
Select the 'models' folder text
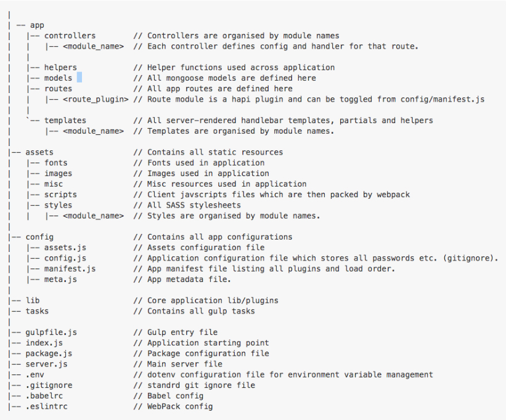[58, 78]
